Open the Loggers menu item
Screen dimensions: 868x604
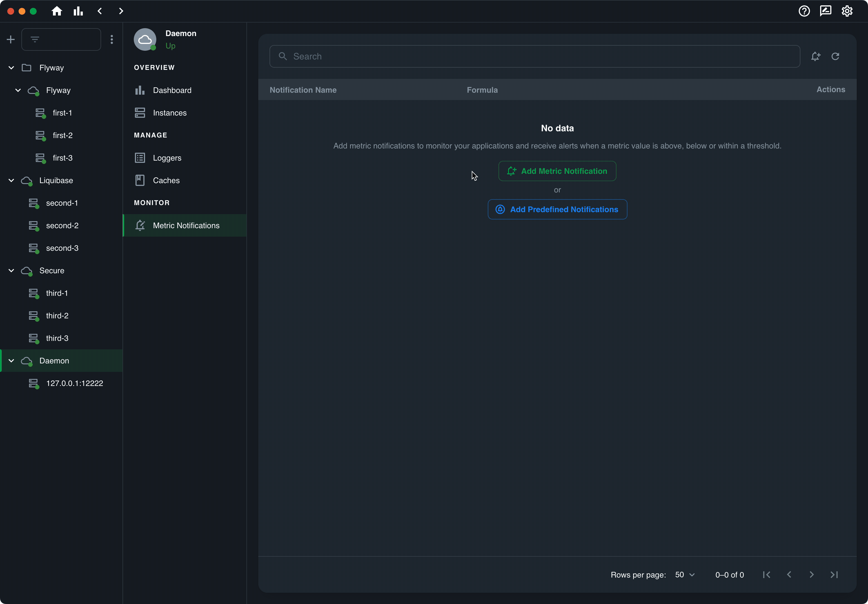click(167, 158)
